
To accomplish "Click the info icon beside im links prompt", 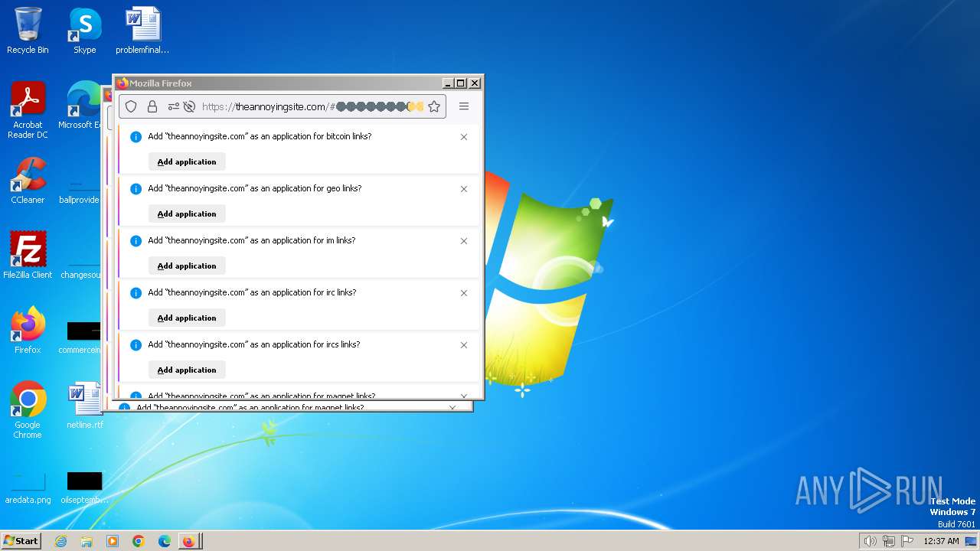I will pyautogui.click(x=136, y=241).
